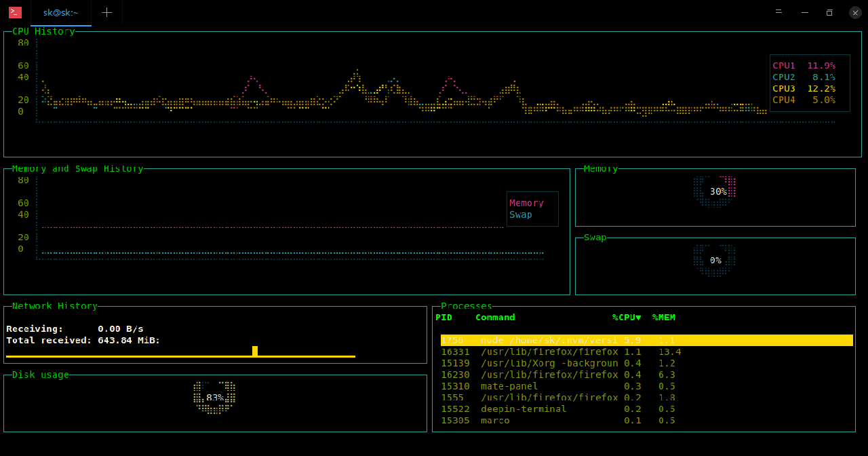Switch to the sk@sk:~ tab
The width and height of the screenshot is (868, 456).
click(61, 12)
